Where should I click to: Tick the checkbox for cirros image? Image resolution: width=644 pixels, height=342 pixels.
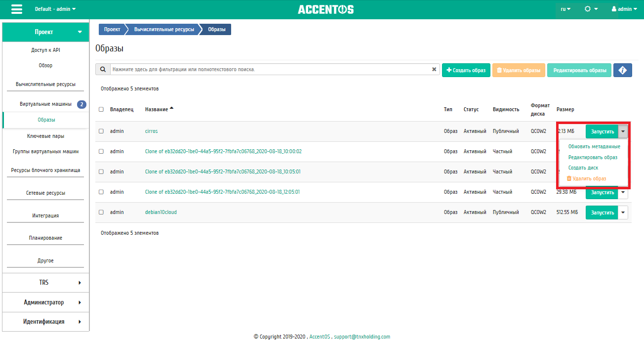(x=101, y=131)
